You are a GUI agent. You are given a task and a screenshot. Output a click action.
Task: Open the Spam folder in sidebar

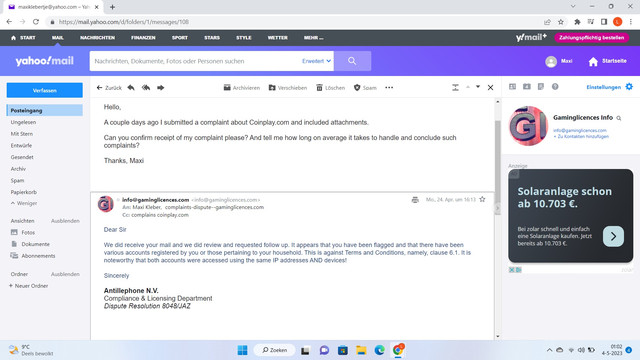tap(17, 180)
